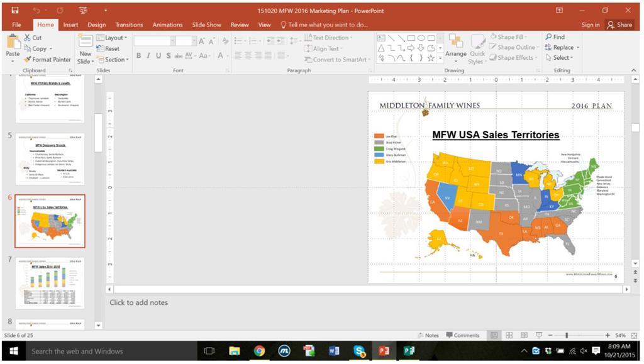The image size is (644, 364).
Task: Switch to the Insert tab
Action: tap(70, 25)
